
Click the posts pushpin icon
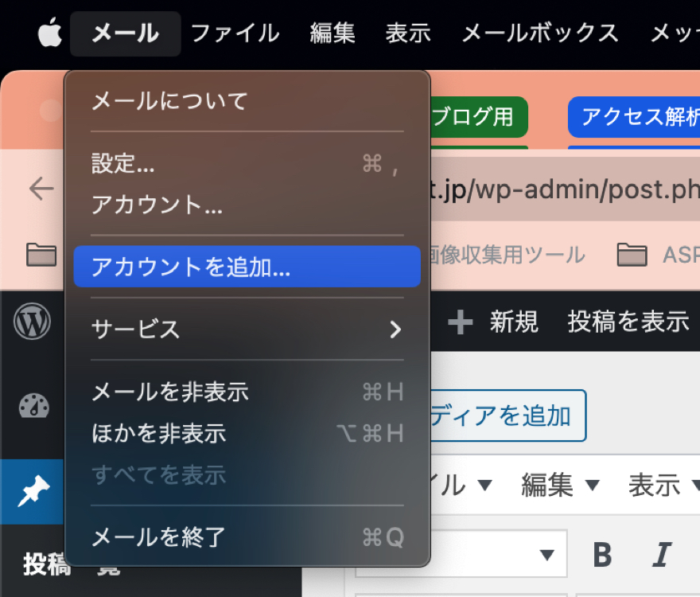click(x=33, y=490)
